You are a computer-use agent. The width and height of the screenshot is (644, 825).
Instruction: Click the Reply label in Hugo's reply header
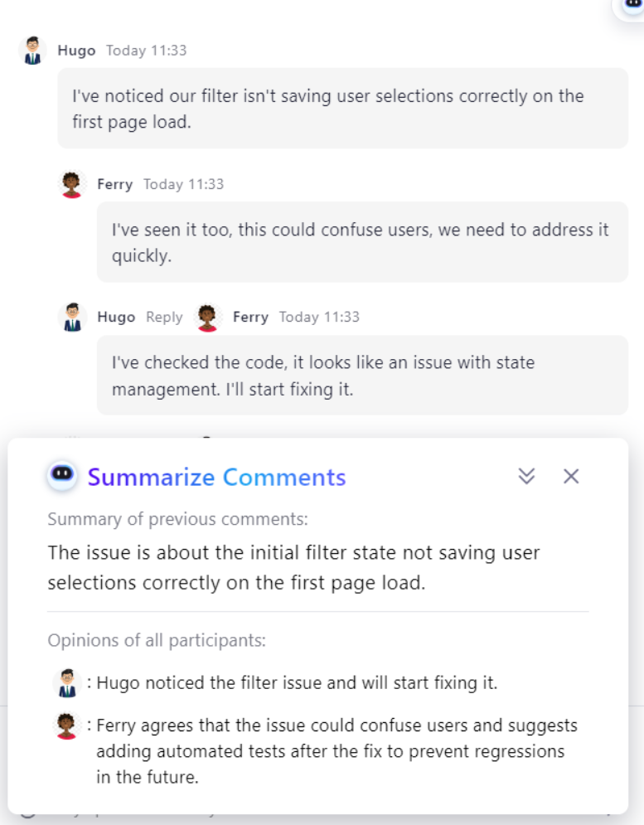(x=164, y=318)
